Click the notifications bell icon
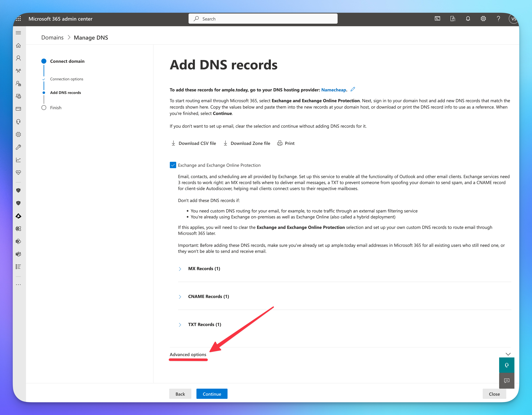This screenshot has width=532, height=415. (468, 19)
